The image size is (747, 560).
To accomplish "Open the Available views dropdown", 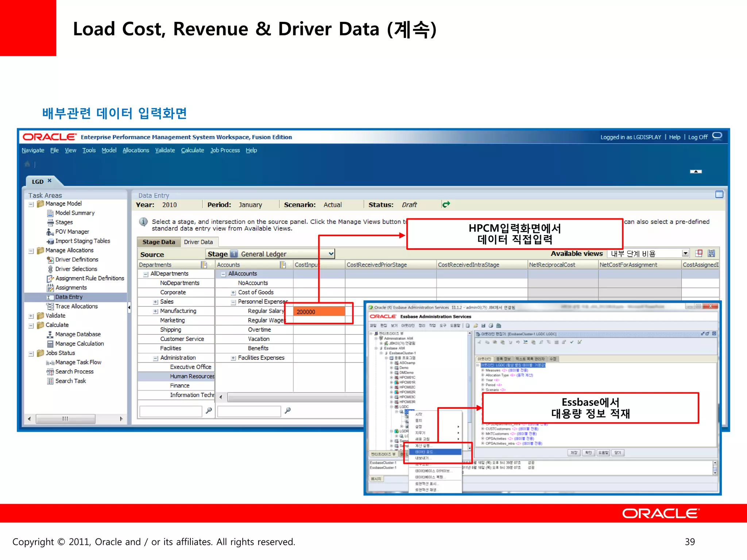I will pos(685,253).
